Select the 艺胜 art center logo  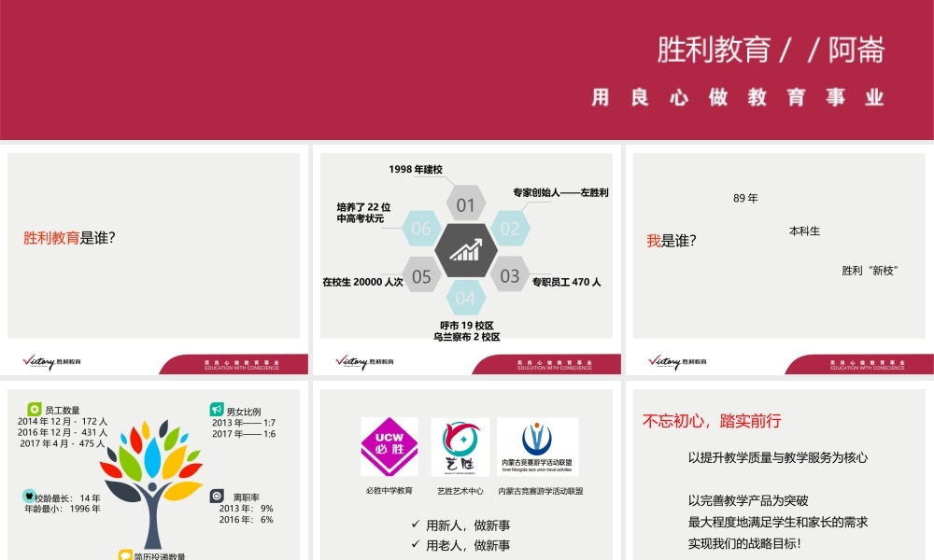pos(460,446)
